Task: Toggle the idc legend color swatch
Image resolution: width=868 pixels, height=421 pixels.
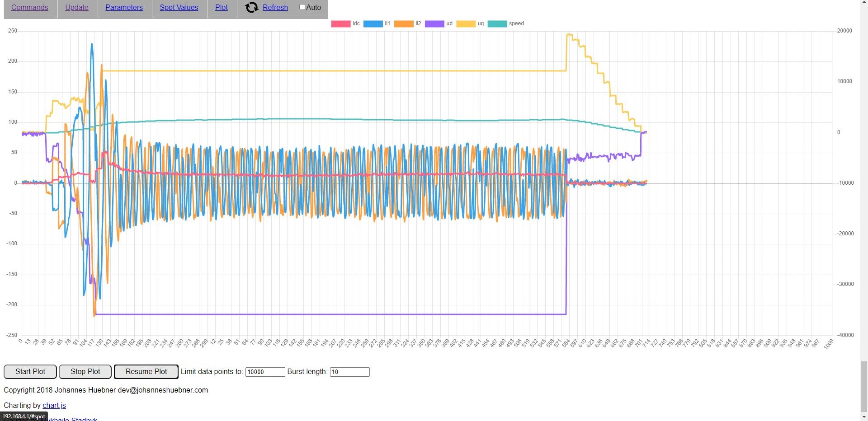Action: [340, 24]
